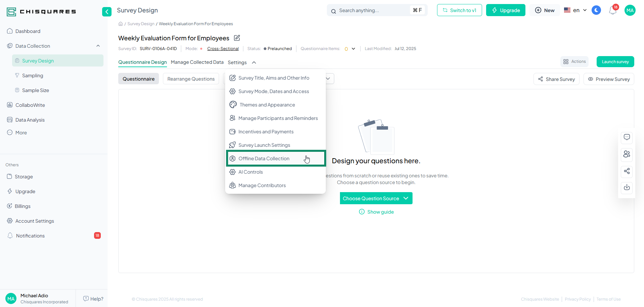Open the notifications bell icon
Image resolution: width=644 pixels, height=307 pixels.
(x=612, y=10)
